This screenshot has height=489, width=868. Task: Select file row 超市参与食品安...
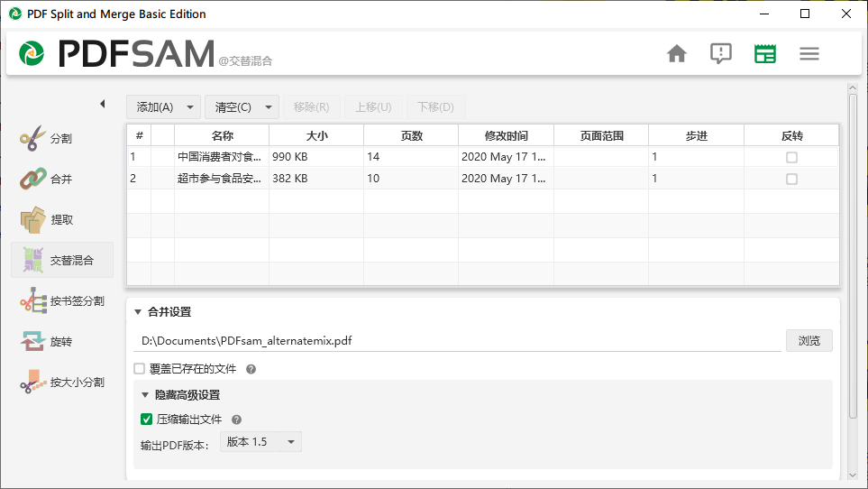[483, 179]
